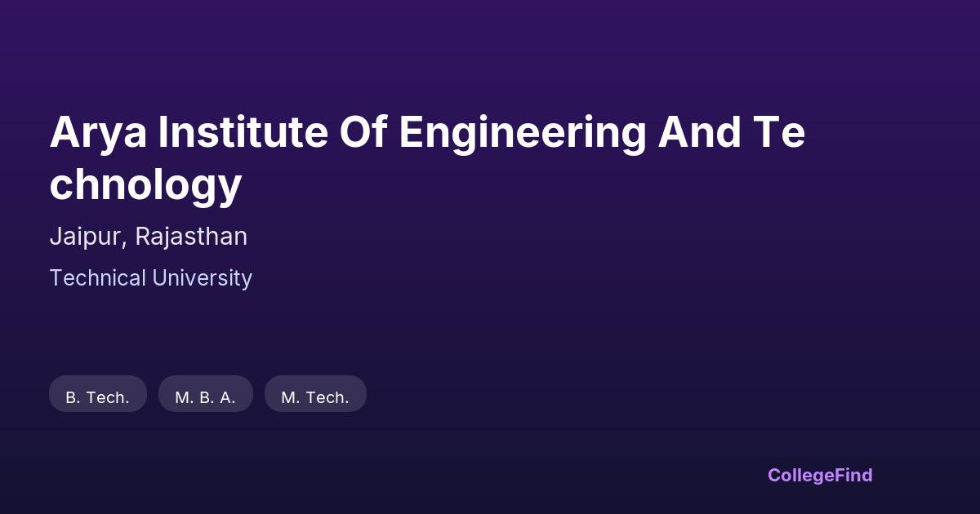The height and width of the screenshot is (514, 980).
Task: Click the word 'Engineering' in the heading
Action: (523, 133)
